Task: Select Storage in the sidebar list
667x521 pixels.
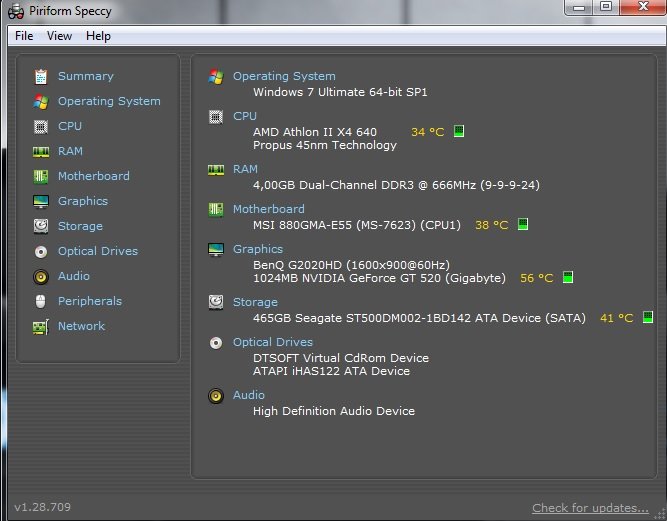Action: [80, 226]
